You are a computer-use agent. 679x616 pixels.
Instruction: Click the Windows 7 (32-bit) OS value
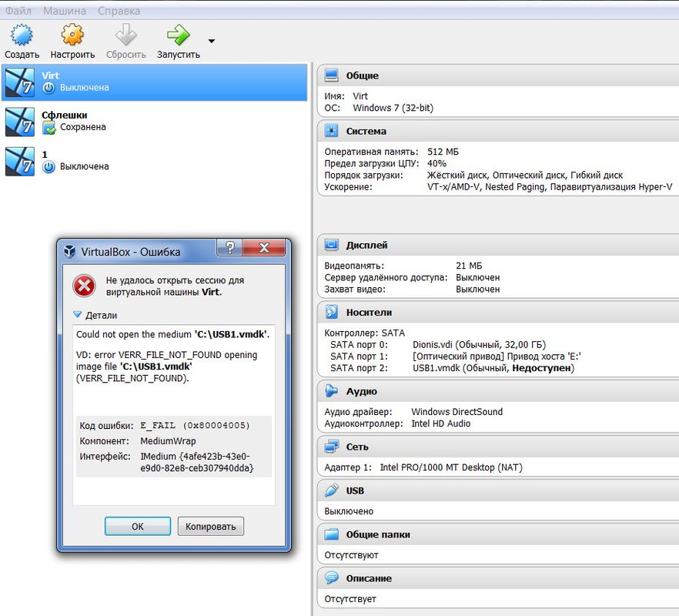click(393, 108)
